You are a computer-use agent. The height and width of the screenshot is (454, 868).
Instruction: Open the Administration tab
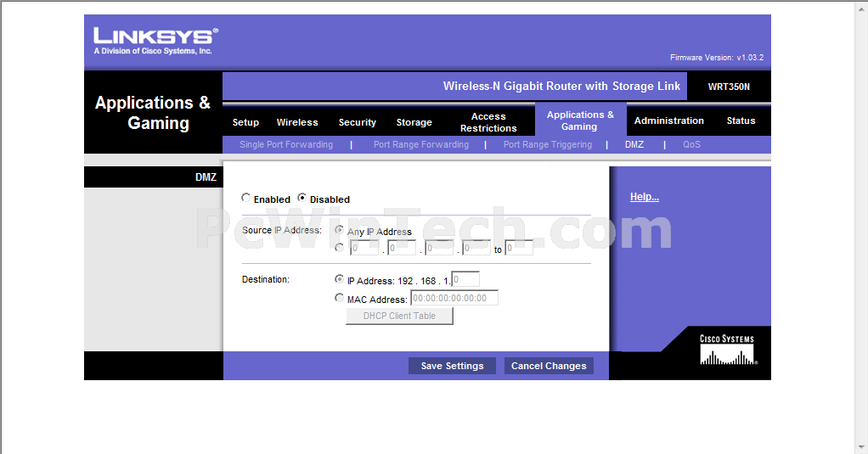pyautogui.click(x=668, y=121)
